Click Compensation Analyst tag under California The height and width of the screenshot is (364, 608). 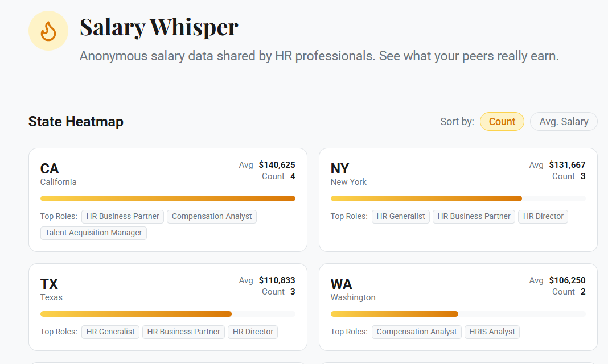[212, 216]
